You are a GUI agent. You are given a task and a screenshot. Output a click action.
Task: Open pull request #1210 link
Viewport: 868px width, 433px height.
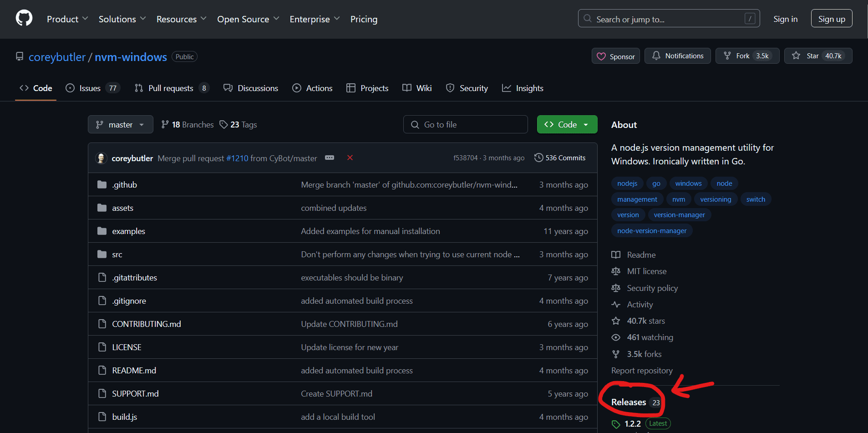pyautogui.click(x=237, y=158)
